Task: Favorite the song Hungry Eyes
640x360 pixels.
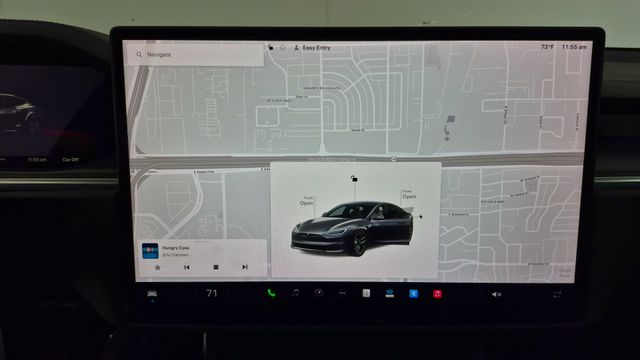Action: (158, 267)
